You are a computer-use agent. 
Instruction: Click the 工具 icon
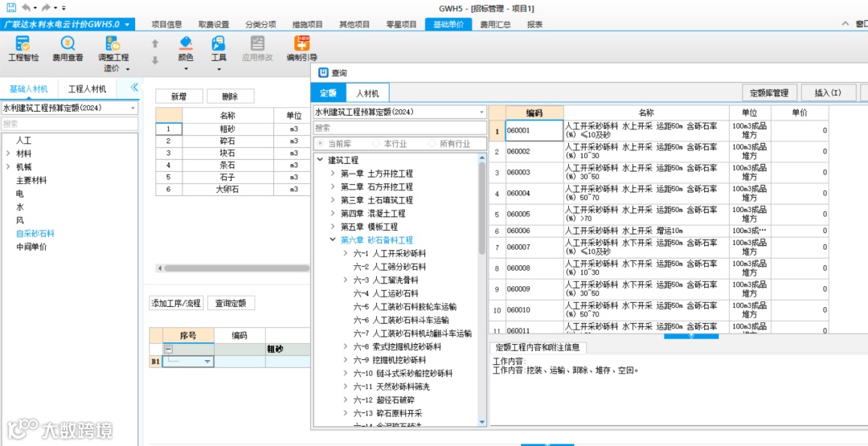219,43
